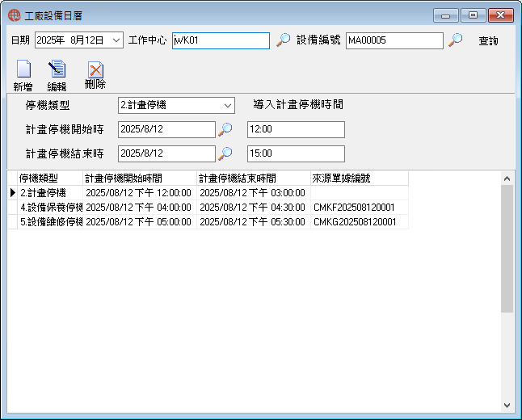Image resolution: width=522 pixels, height=420 pixels.
Task: Select the 2.計畫停機 table row
Action: coord(208,193)
